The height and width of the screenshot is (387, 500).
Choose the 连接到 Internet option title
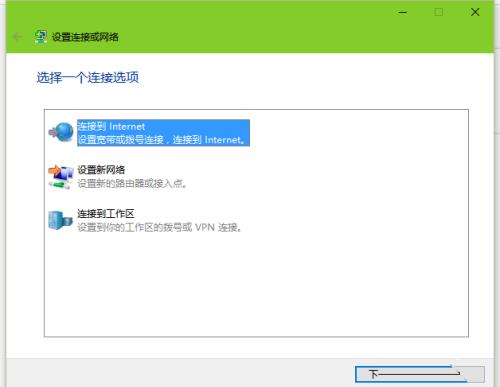pos(111,126)
